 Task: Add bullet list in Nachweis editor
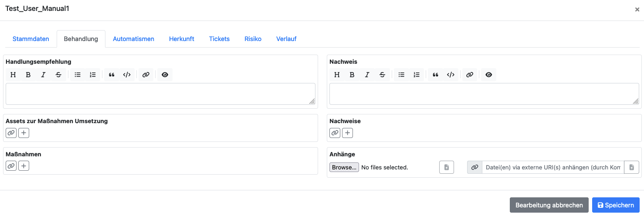[401, 75]
